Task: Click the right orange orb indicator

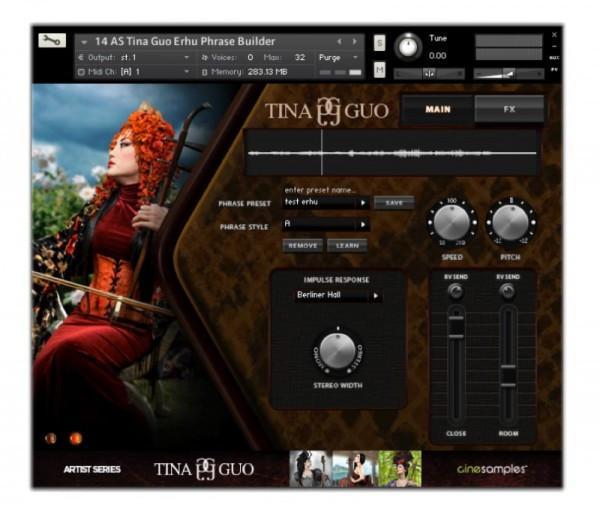Action: click(x=76, y=438)
